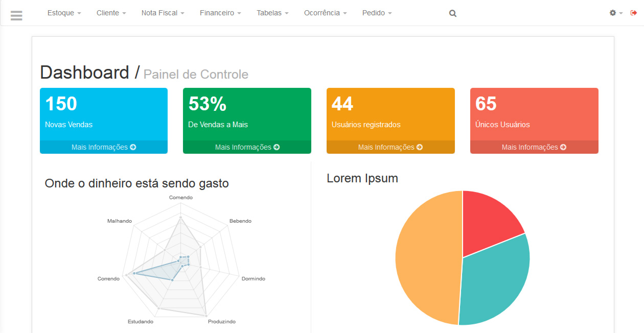Expand the Cliente dropdown menu
644x333 pixels.
coord(111,13)
